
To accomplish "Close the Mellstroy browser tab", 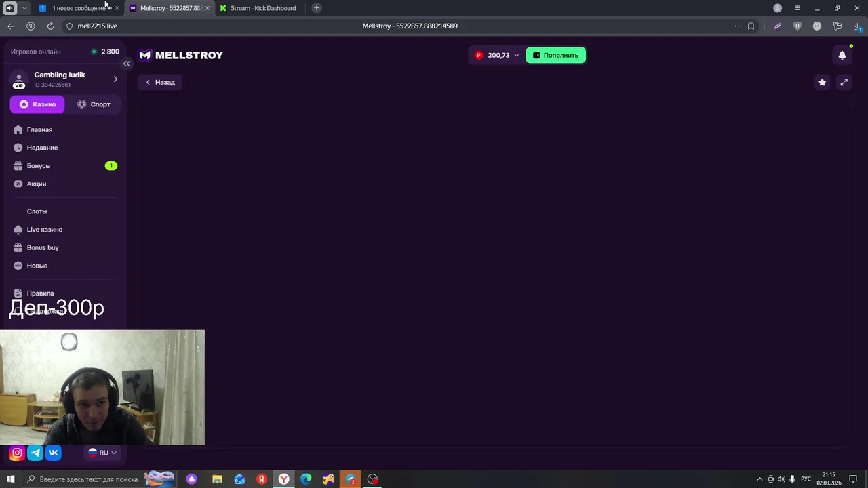I will 208,8.
